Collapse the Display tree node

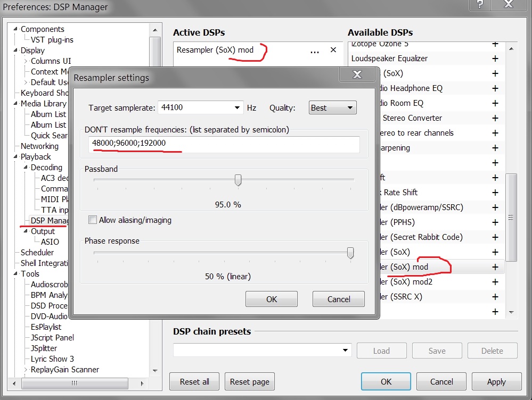tap(15, 50)
